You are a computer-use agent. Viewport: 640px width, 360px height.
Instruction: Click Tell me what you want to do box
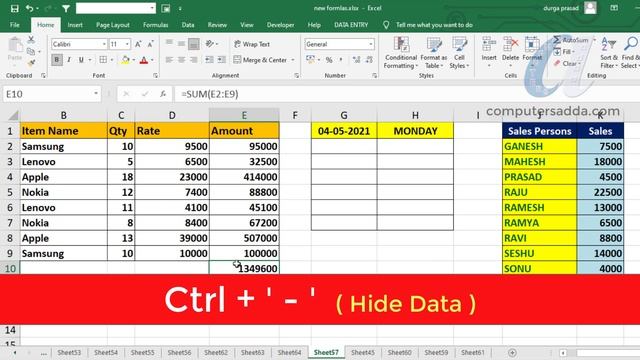434,25
